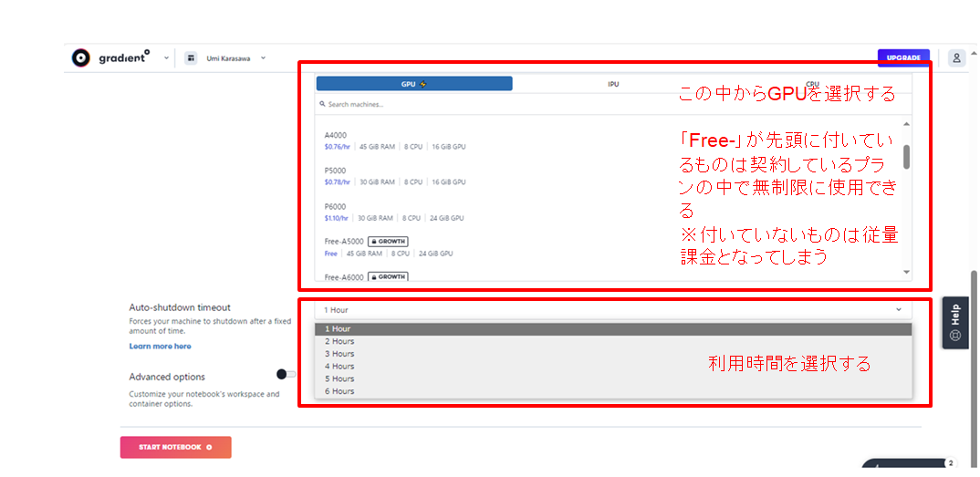Screen dimensions: 980x477
Task: Choose 5 Hours timeout option
Action: 613,379
